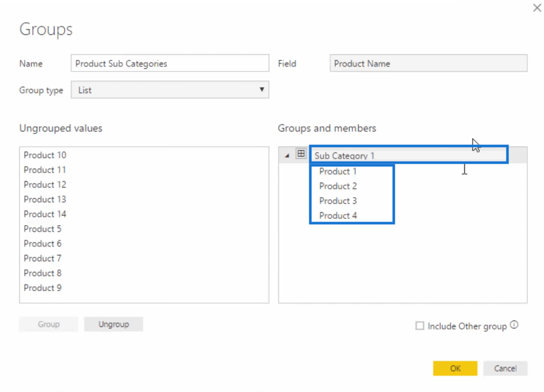Image resolution: width=544 pixels, height=392 pixels.
Task: Click into the Name input field
Action: point(170,64)
